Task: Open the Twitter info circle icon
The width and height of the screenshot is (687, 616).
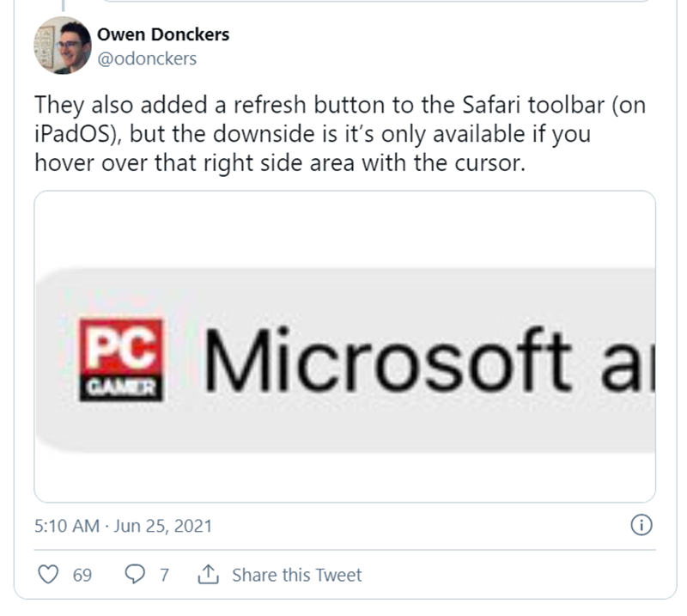Action: 641,525
